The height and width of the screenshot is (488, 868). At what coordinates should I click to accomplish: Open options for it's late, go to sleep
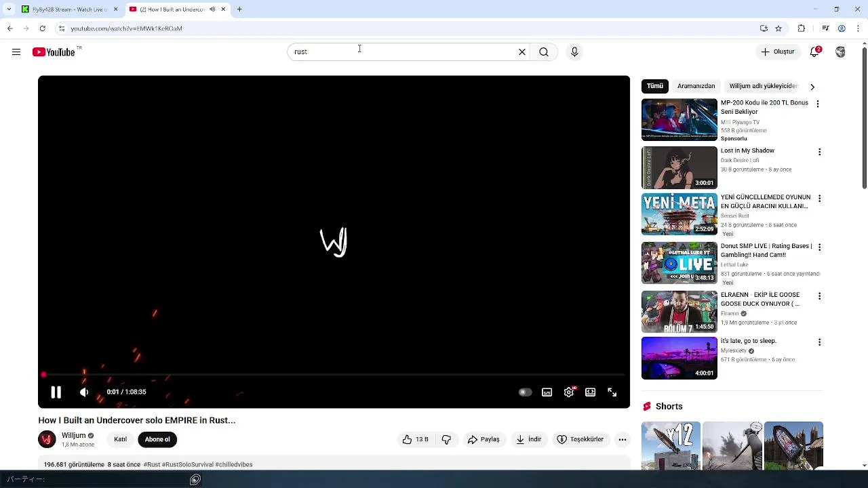tap(819, 342)
